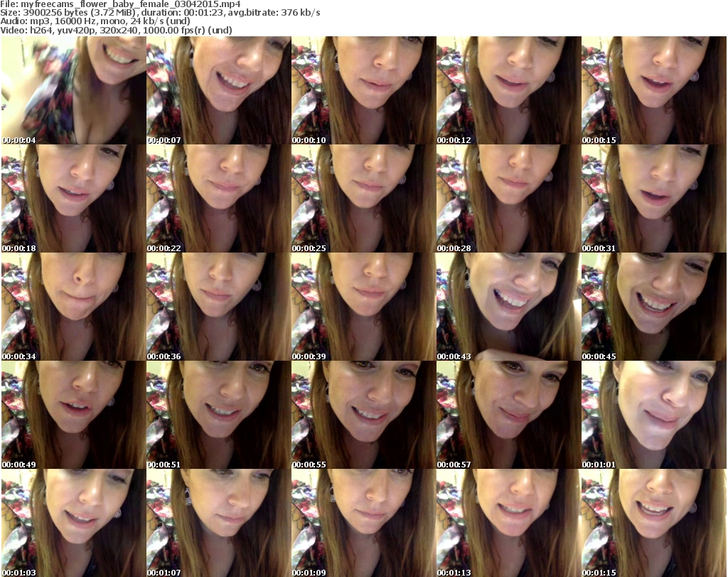Click the last thumbnail at 00:01:15
Image resolution: width=728 pixels, height=577 pixels.
click(653, 523)
